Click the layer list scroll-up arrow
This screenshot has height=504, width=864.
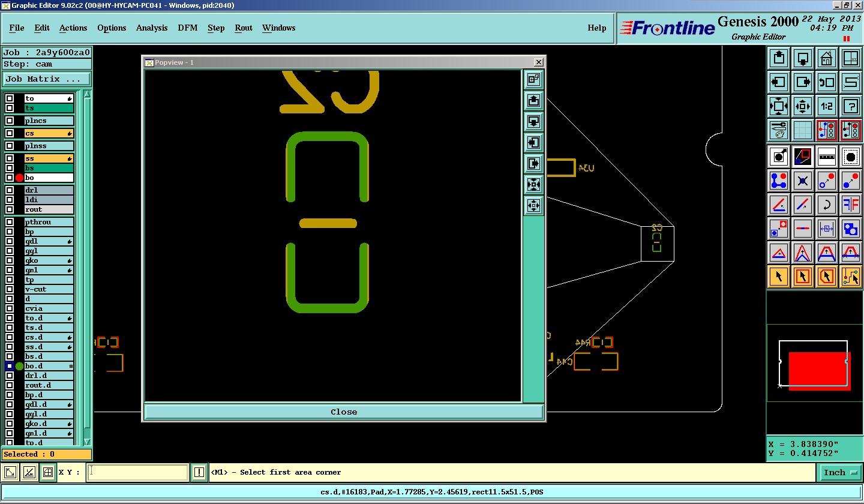(88, 95)
